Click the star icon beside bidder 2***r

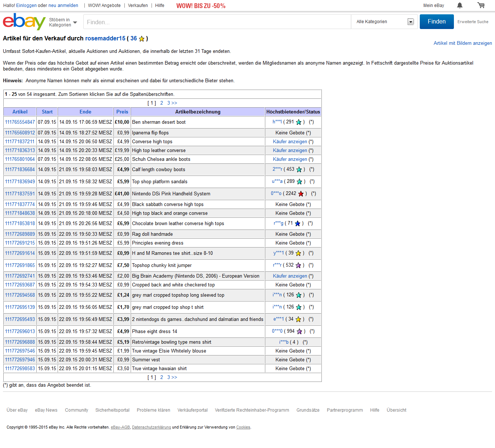tap(299, 169)
